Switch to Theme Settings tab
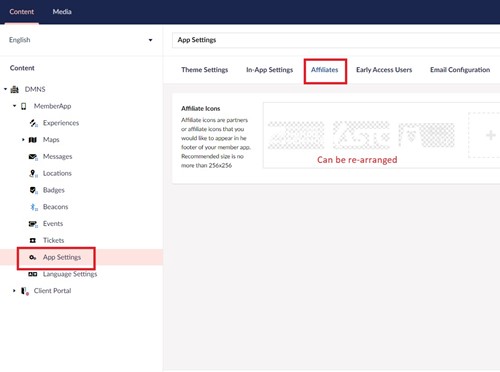The width and height of the screenshot is (500, 372). [x=205, y=70]
